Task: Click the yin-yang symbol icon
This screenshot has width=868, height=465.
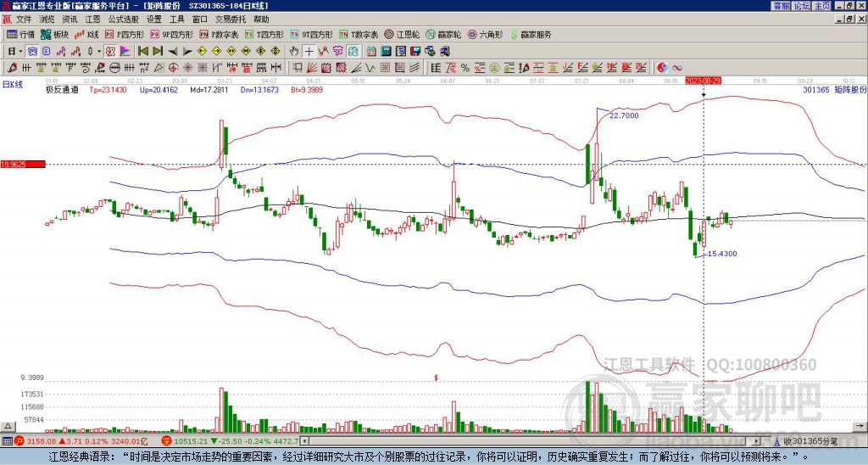Action: pos(662,68)
